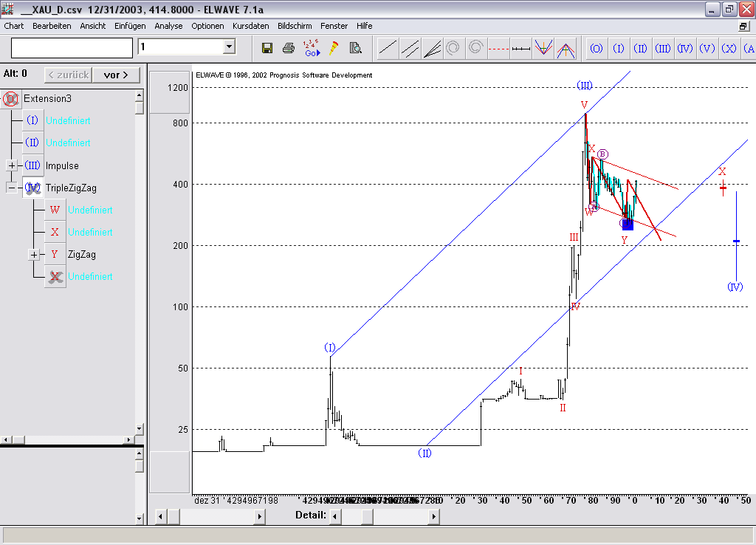The height and width of the screenshot is (545, 756).
Task: Select the parallel channel lines tool
Action: pyautogui.click(x=410, y=49)
